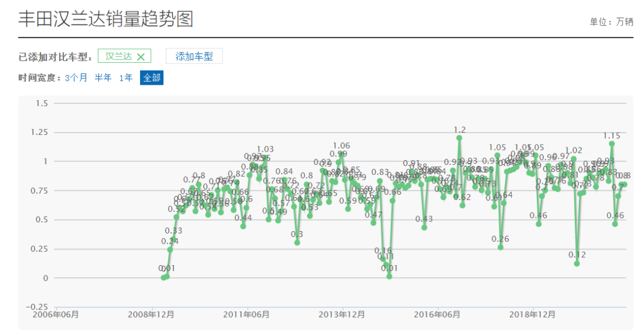
Task: Select the 半年 time range
Action: coord(103,78)
